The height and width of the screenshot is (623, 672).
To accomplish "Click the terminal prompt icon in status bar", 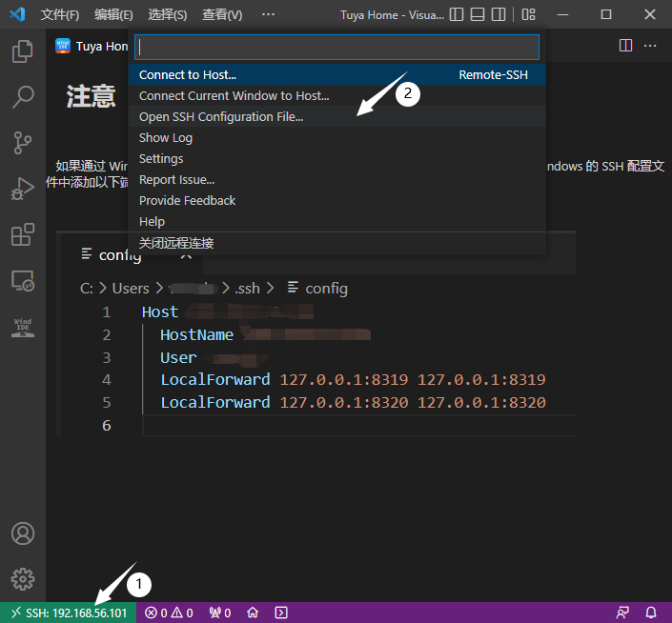I will click(x=281, y=613).
